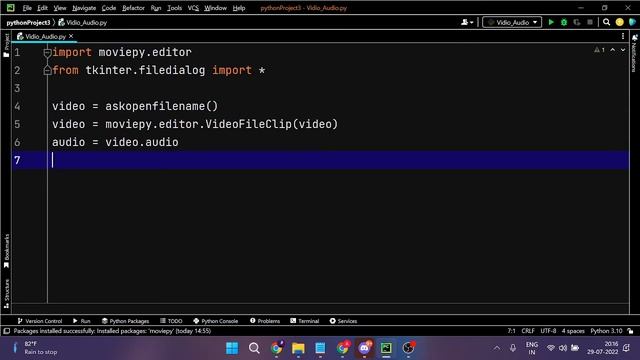This screenshot has width=640, height=360.
Task: Open the Problems tool window
Action: (x=265, y=321)
